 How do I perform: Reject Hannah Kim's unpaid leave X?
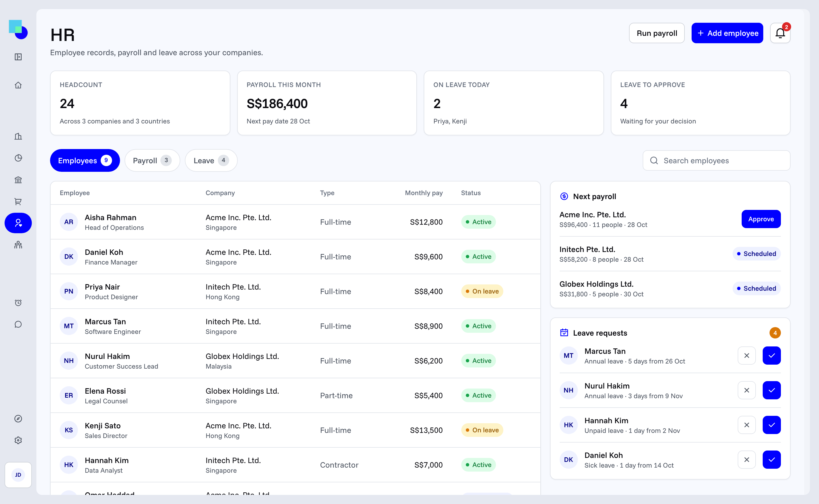tap(747, 425)
